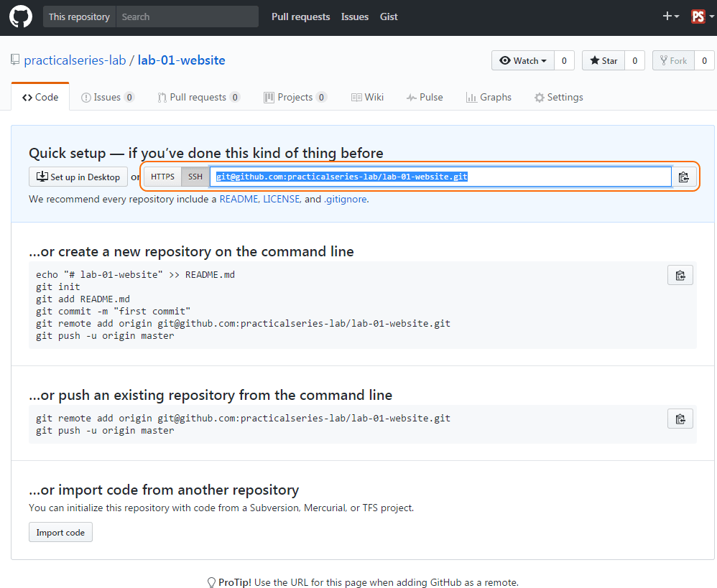This screenshot has width=717, height=588.
Task: Open the LICENSE link
Action: point(281,199)
